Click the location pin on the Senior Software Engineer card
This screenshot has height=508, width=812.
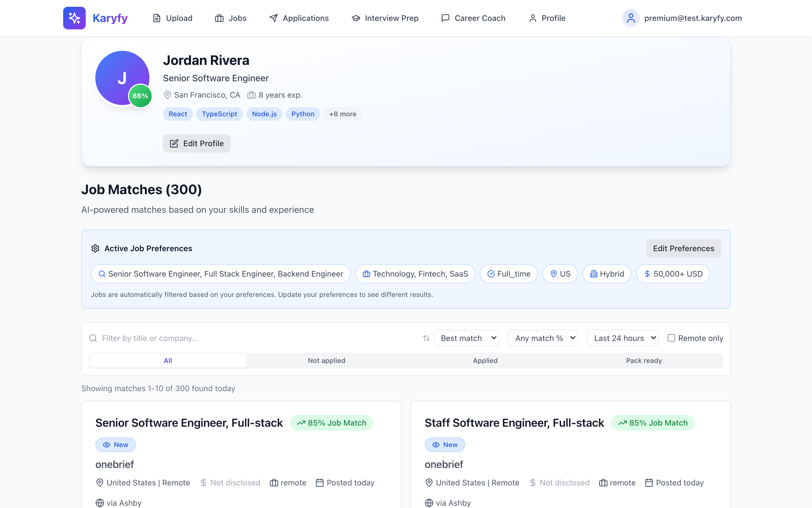pyautogui.click(x=100, y=483)
